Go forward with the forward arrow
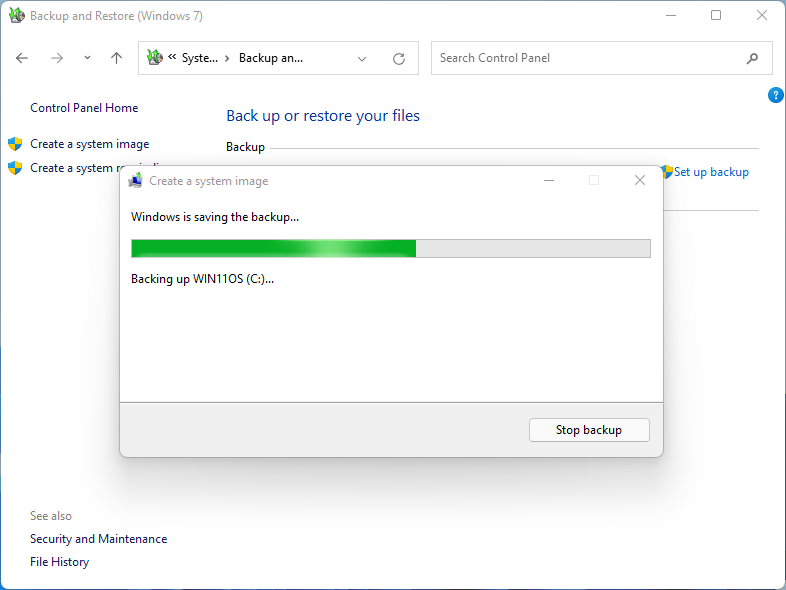 click(57, 58)
